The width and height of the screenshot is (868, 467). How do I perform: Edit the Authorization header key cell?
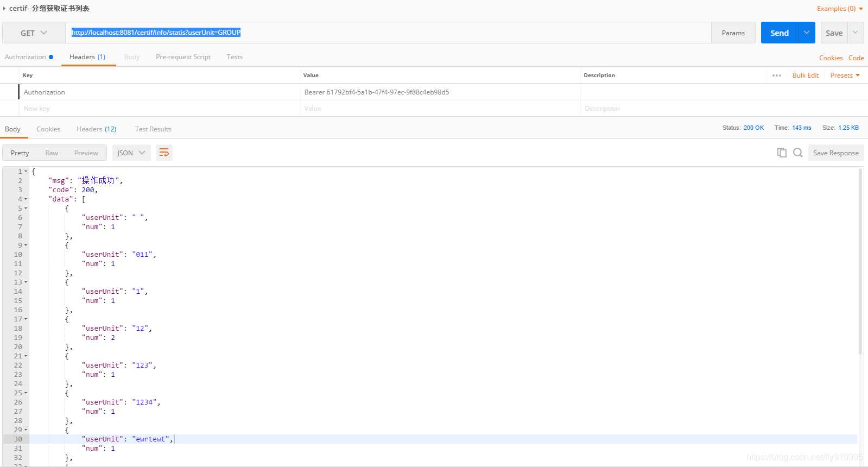160,92
